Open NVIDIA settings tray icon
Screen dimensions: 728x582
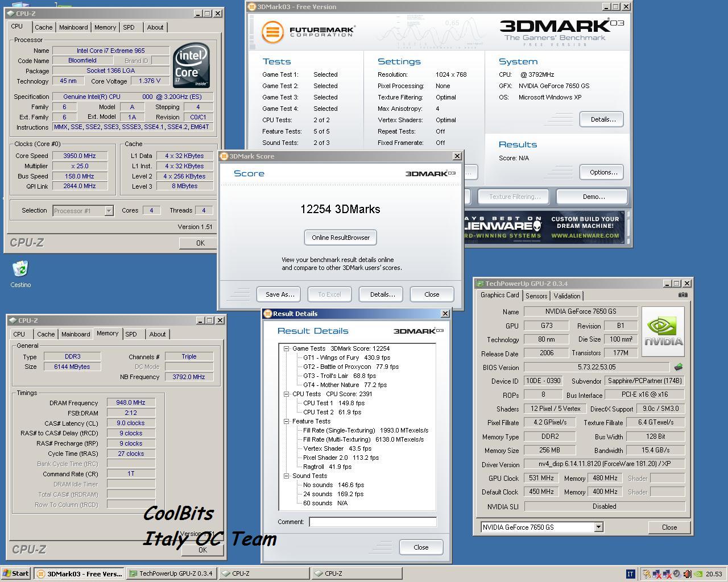[698, 574]
